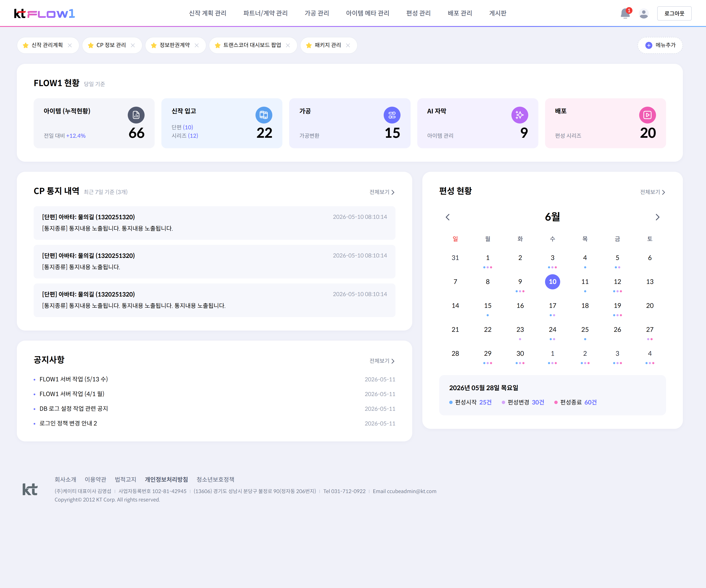The image size is (706, 588).
Task: Click 편성시작 25건 count
Action: click(485, 403)
